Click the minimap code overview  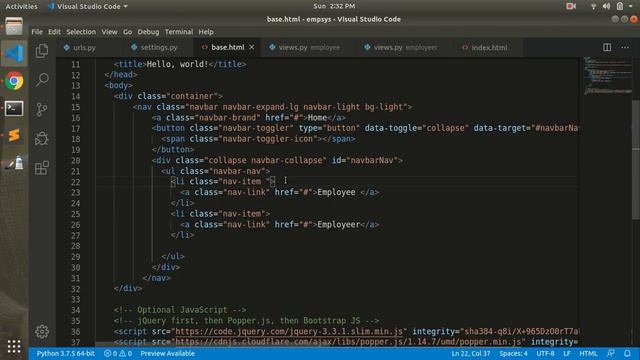point(607,76)
